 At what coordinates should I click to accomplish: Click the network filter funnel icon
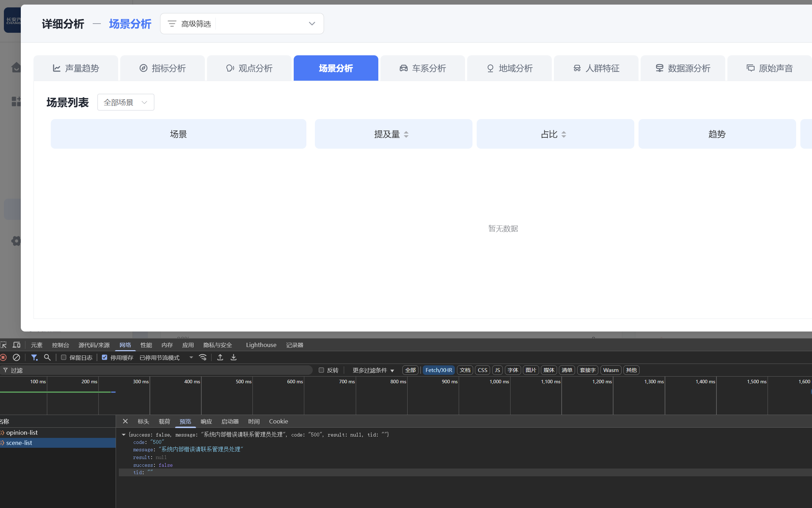[x=34, y=358]
